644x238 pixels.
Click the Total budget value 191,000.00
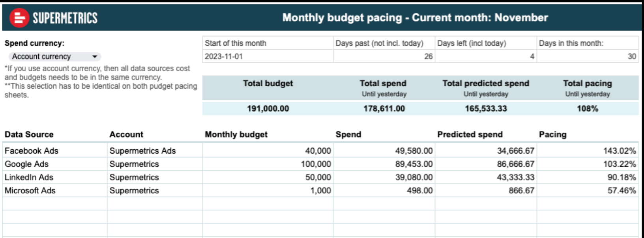click(268, 109)
